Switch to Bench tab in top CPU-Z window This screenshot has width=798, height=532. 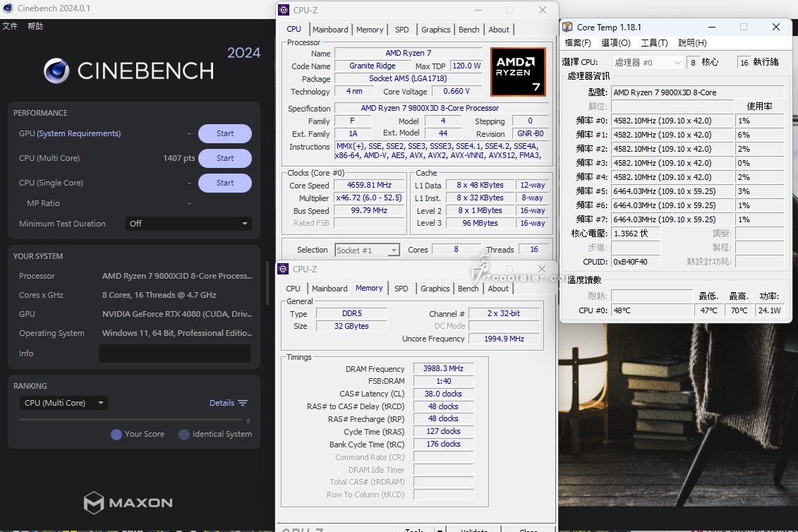468,30
